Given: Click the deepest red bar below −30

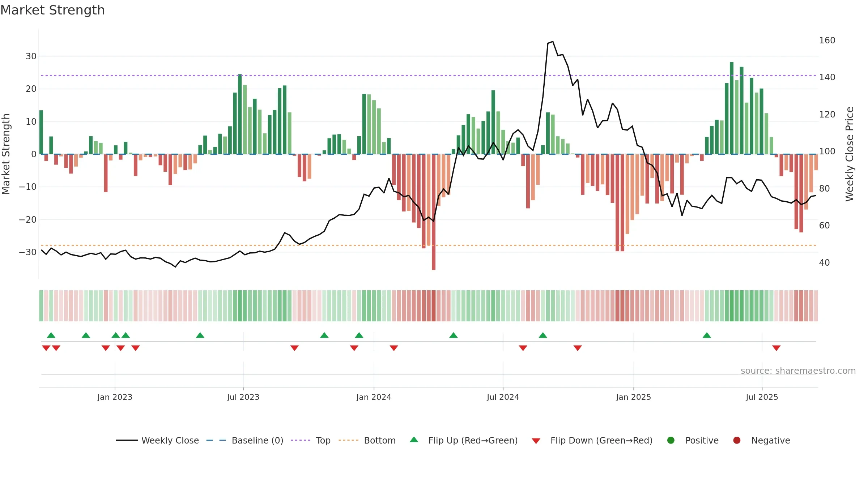Looking at the screenshot, I should [434, 212].
